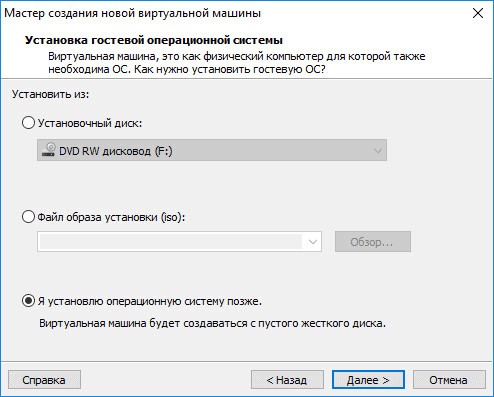This screenshot has width=494, height=397.
Task: Open the ISO image path dropdown arrow
Action: pos(312,242)
